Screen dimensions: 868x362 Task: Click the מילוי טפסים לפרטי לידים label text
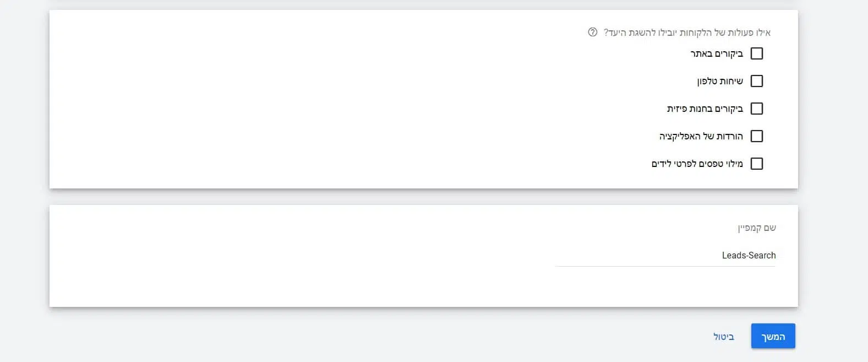[x=697, y=164]
